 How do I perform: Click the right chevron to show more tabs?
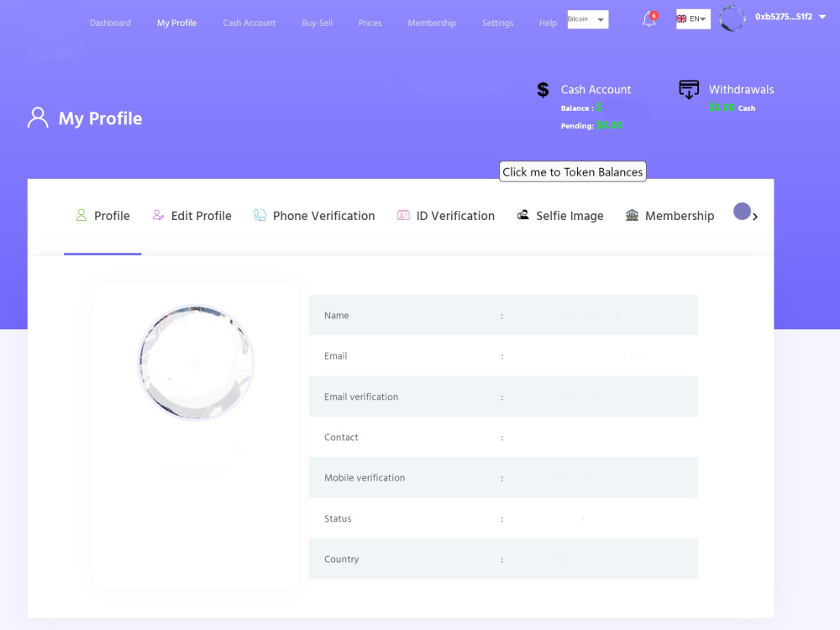(755, 217)
